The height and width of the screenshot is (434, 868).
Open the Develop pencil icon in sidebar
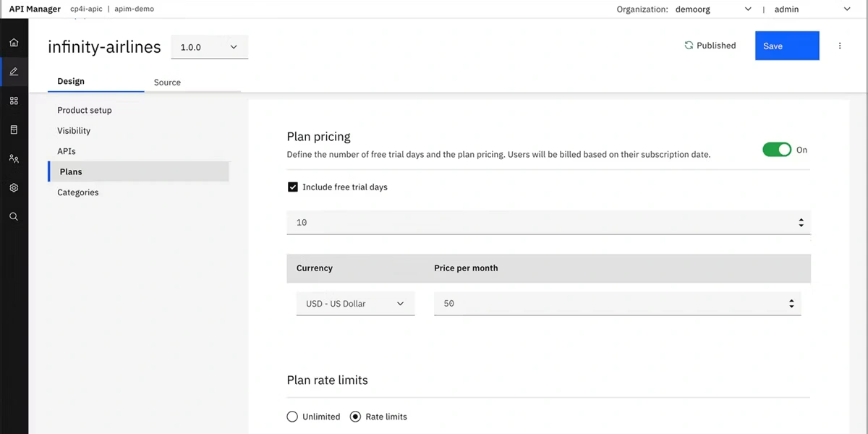14,72
